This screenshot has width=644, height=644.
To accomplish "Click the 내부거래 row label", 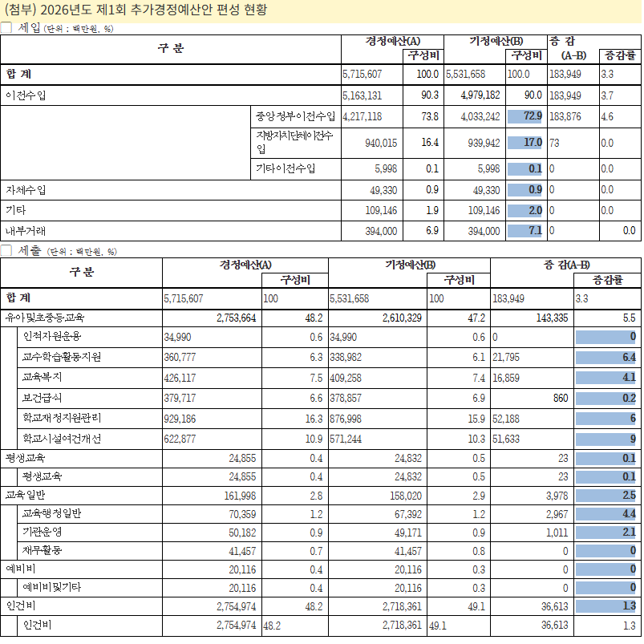I will click(26, 231).
